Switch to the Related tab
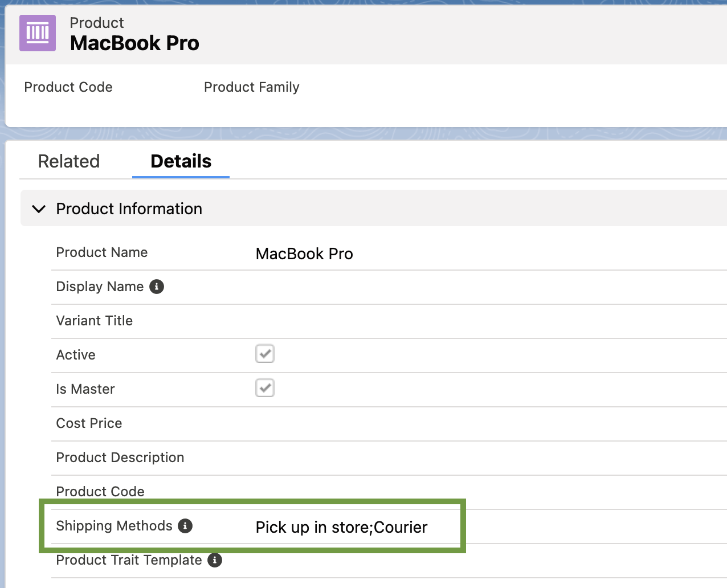Screen dimensions: 727x588 pyautogui.click(x=68, y=161)
